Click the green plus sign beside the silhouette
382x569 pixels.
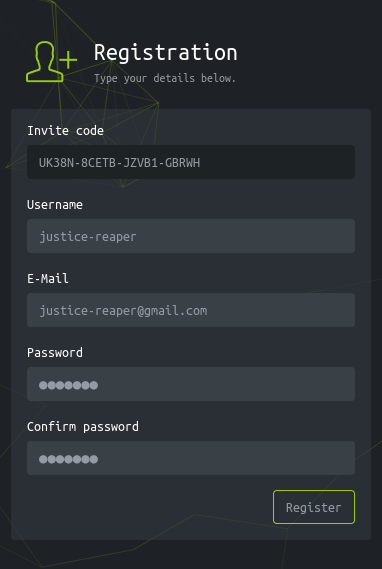68,60
